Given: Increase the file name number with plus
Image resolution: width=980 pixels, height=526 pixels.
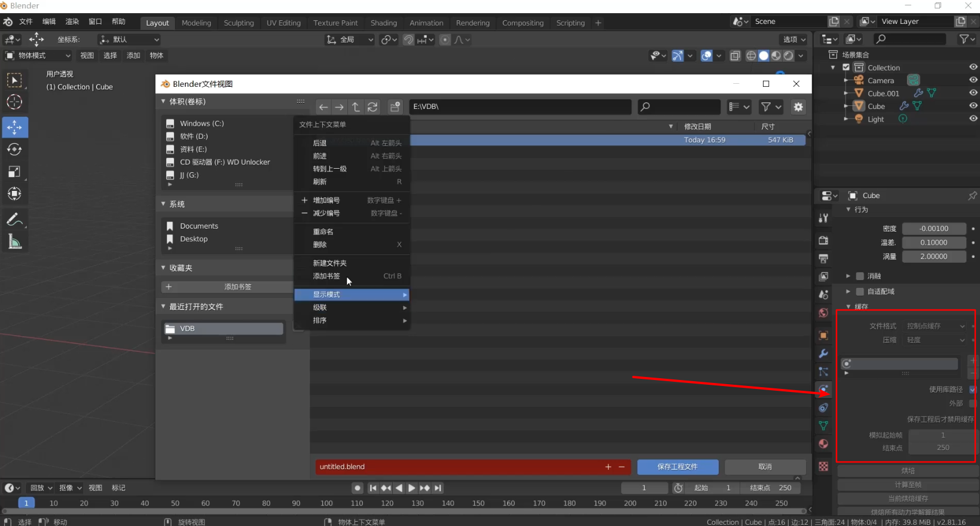Looking at the screenshot, I should (x=608, y=467).
